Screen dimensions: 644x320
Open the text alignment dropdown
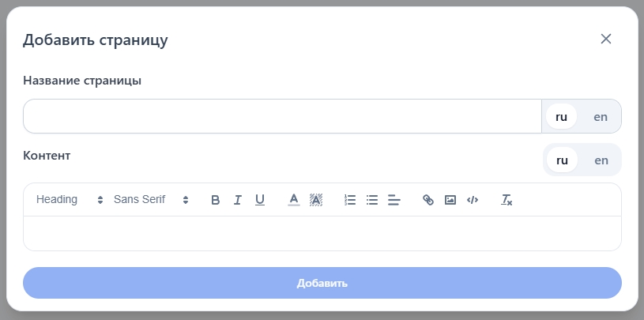(394, 200)
